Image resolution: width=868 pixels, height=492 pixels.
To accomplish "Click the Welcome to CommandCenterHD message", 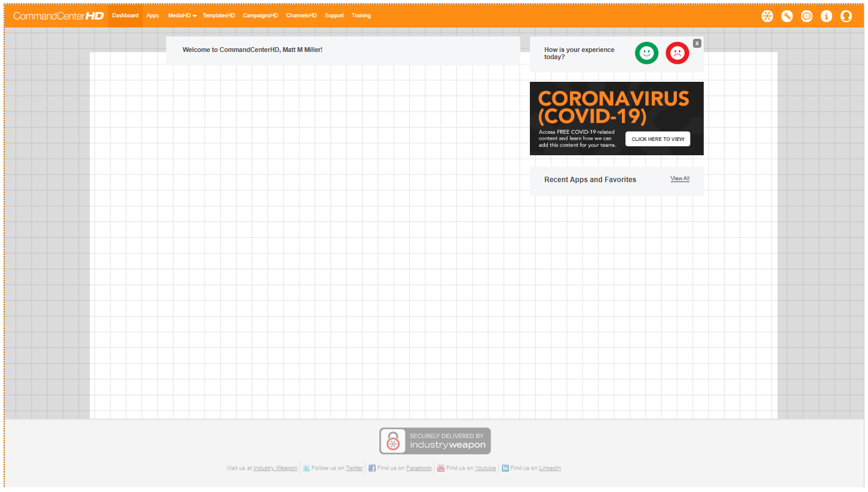I will pos(253,50).
